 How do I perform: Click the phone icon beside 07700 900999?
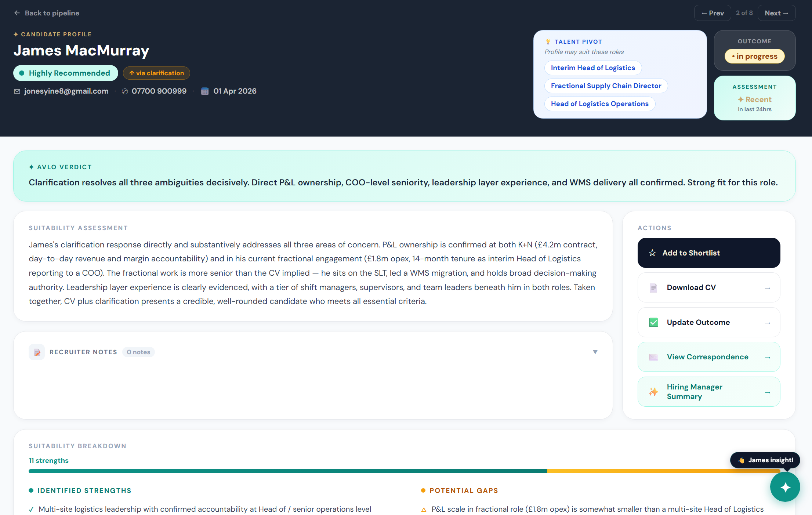point(125,91)
